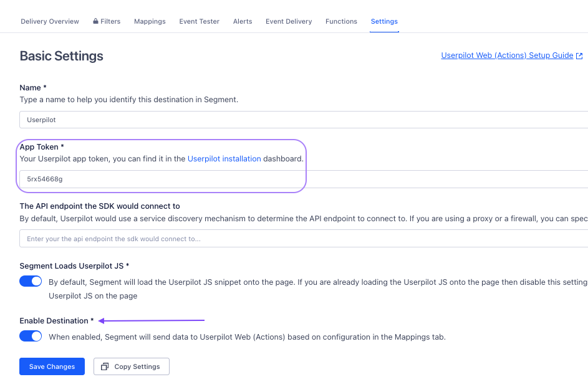This screenshot has width=588, height=387.
Task: Open the Event Delivery tab
Action: [x=289, y=21]
